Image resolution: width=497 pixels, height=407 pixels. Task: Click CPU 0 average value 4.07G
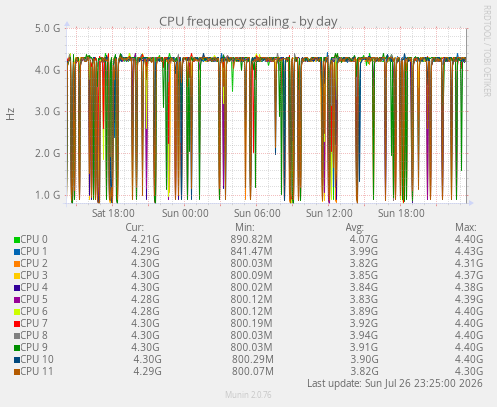coord(364,239)
